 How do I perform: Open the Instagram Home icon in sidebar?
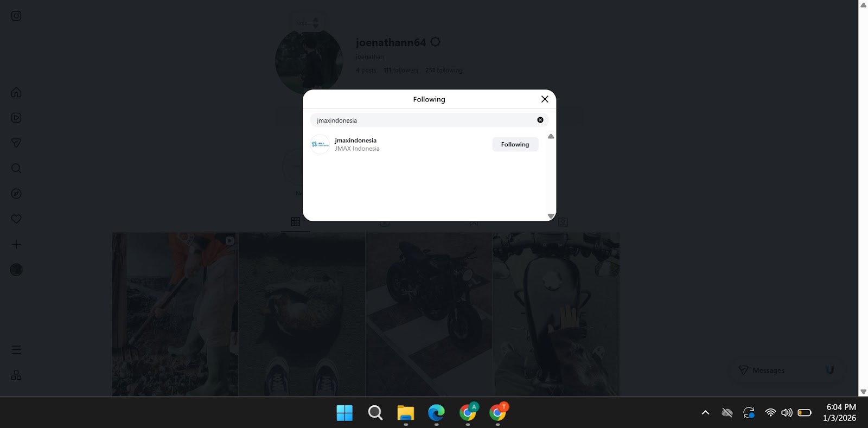(x=16, y=92)
